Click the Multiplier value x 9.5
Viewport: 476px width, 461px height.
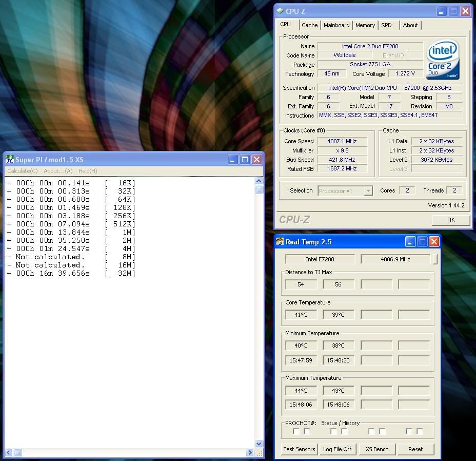342,150
